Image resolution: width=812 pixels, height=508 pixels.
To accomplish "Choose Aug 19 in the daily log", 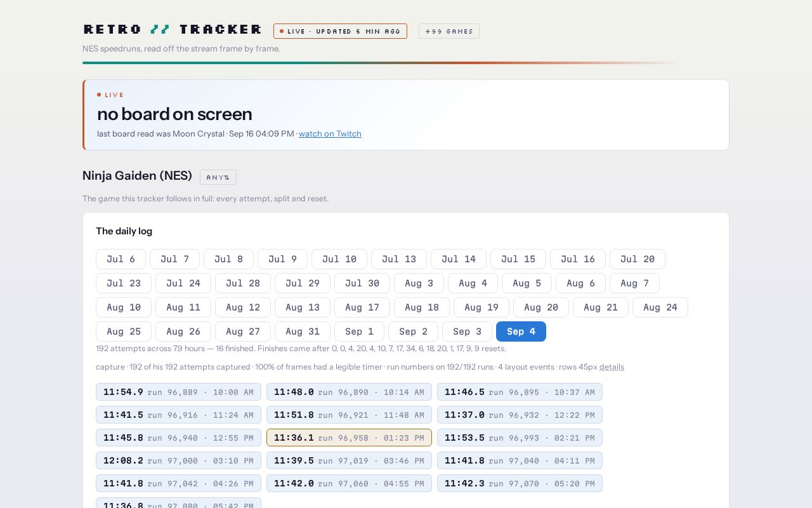I will coord(481,307).
